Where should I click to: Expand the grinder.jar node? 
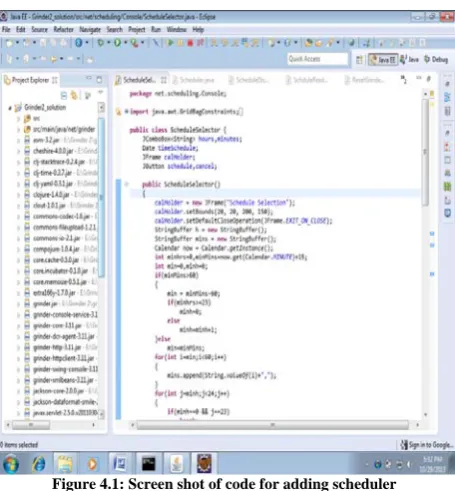[18, 304]
